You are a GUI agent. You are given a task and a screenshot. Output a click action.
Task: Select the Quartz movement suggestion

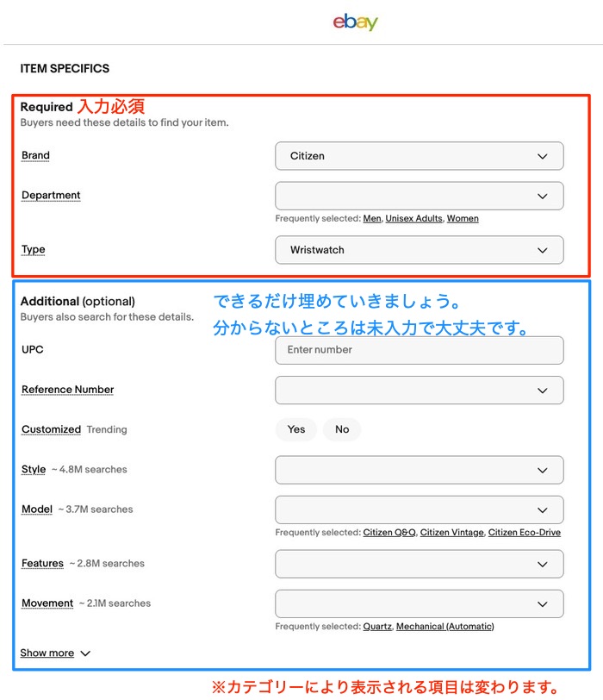(377, 627)
